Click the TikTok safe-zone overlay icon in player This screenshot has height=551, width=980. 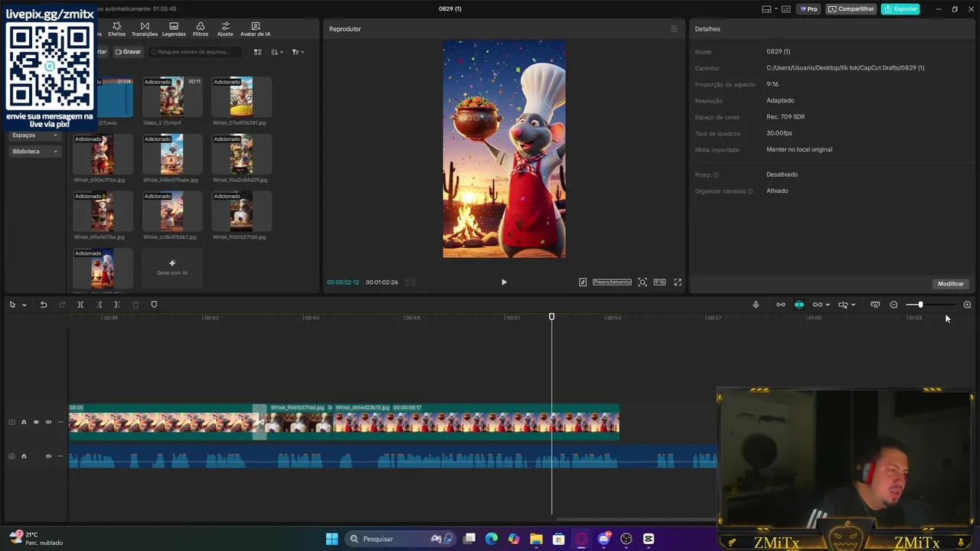(583, 282)
